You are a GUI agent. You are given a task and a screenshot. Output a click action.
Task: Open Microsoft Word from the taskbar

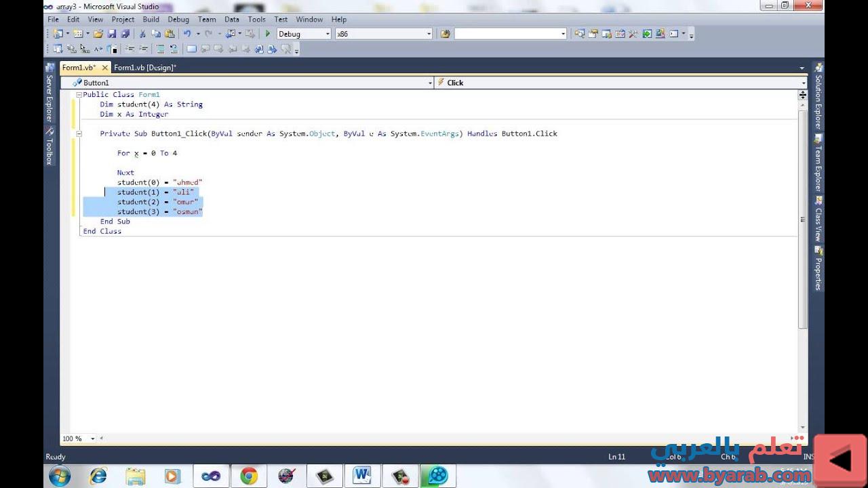361,476
